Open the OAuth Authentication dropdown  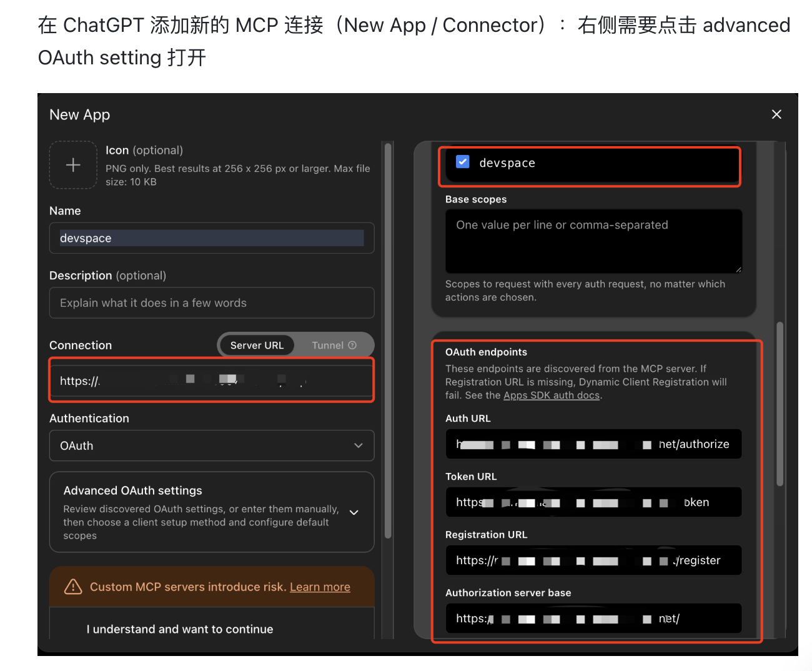coord(212,445)
